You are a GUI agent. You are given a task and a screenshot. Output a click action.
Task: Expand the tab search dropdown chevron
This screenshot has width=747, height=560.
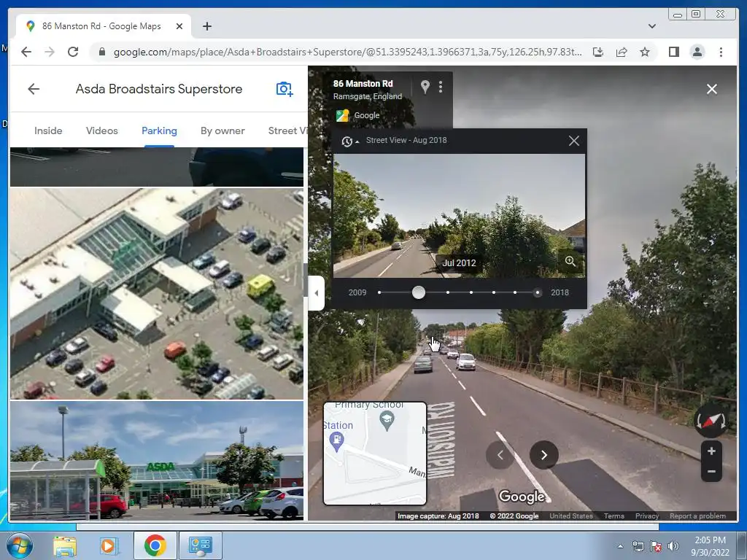(651, 26)
